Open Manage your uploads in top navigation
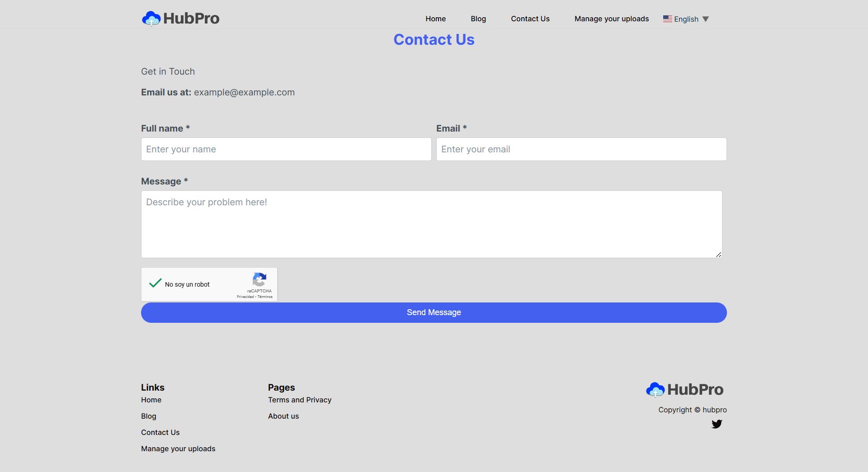Viewport: 868px width, 472px height. [x=612, y=19]
